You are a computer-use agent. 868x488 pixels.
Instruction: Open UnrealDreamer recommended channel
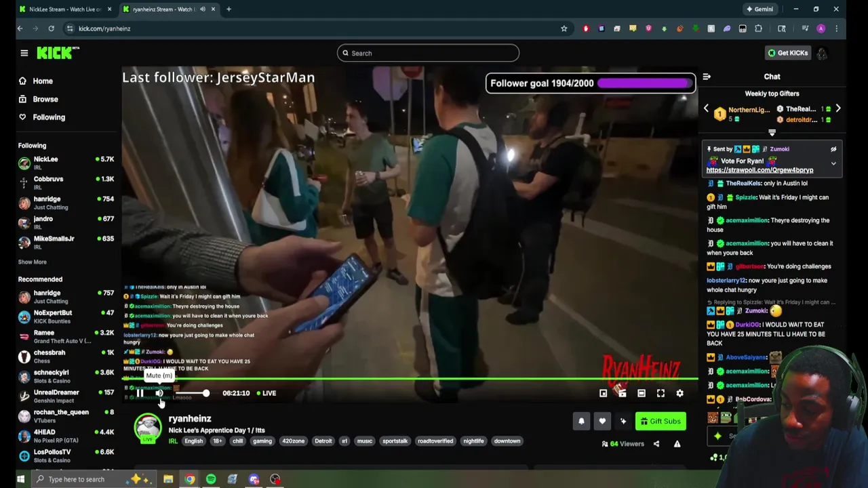point(66,396)
